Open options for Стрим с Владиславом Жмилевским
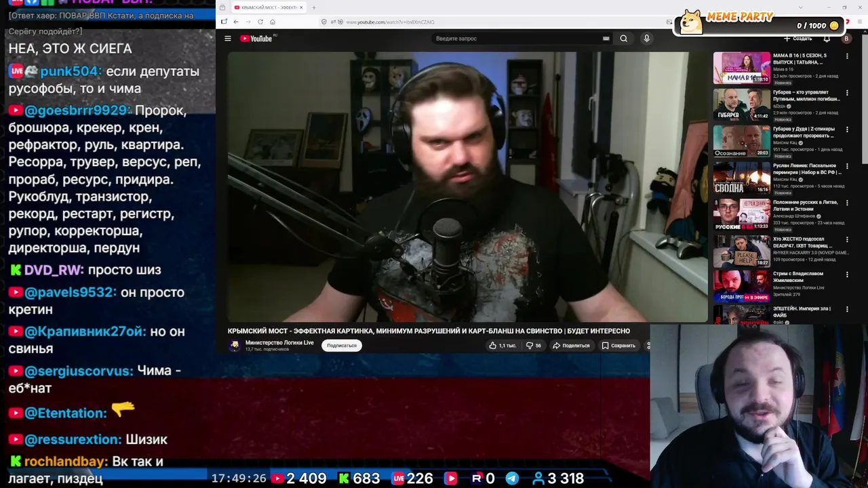868x488 pixels. point(847,274)
